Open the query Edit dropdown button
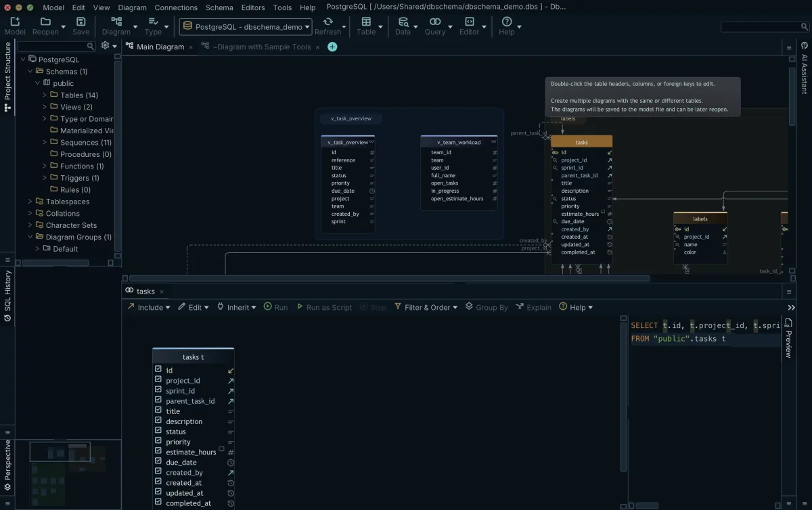The width and height of the screenshot is (812, 510). point(194,307)
